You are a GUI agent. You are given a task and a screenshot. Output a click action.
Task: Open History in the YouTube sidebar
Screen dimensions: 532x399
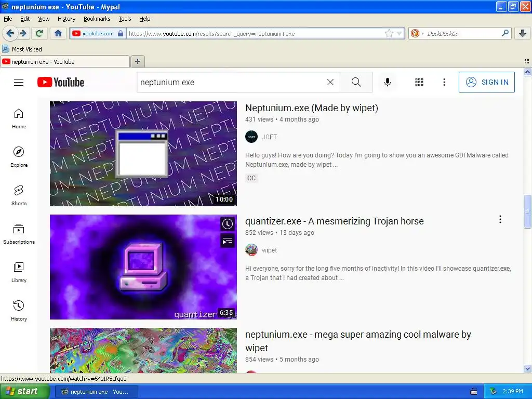tap(19, 311)
